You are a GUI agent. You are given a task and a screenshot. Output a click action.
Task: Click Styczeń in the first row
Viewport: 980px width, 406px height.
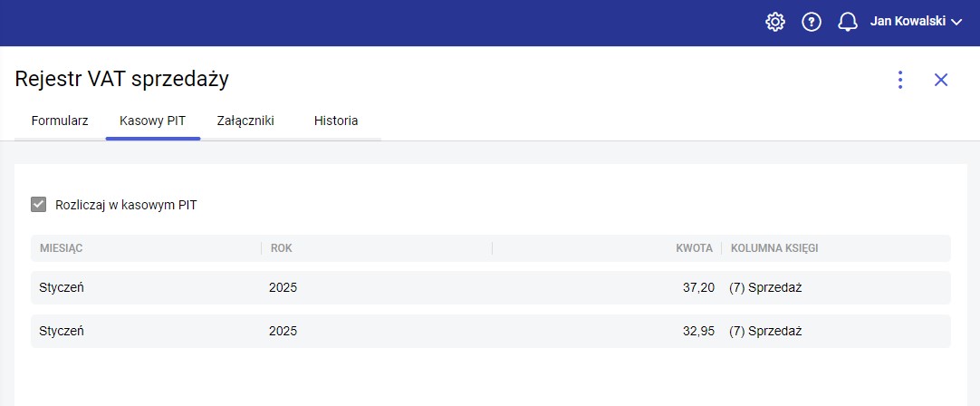click(x=62, y=287)
